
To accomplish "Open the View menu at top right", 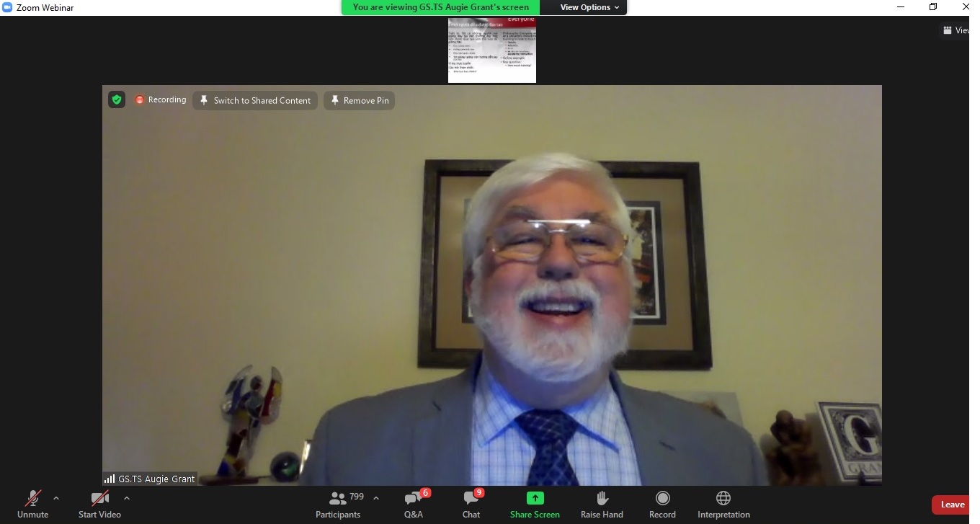I will click(955, 30).
